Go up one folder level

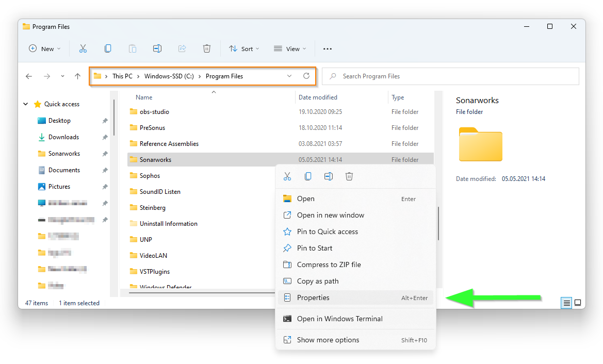tap(78, 76)
